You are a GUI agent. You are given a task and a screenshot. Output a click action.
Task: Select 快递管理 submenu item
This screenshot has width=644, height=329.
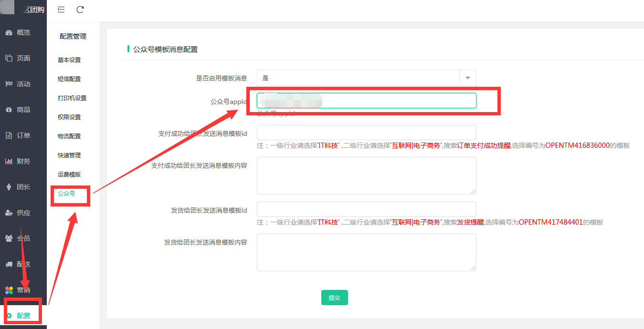pos(69,155)
